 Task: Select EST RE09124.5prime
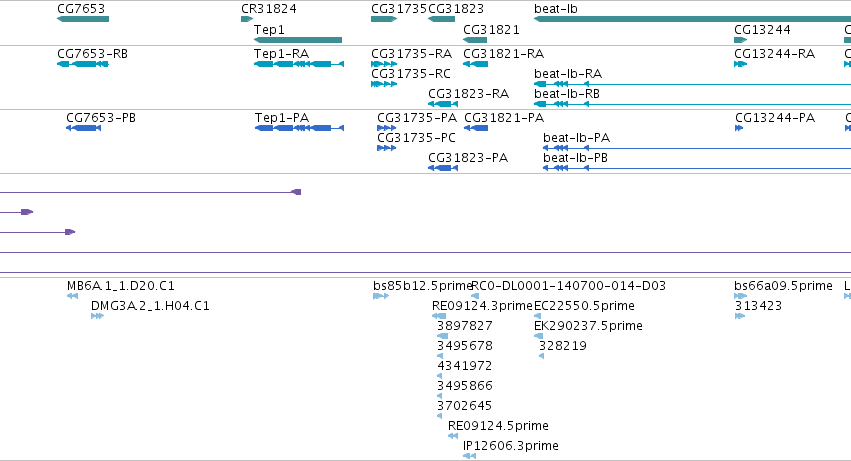498,426
